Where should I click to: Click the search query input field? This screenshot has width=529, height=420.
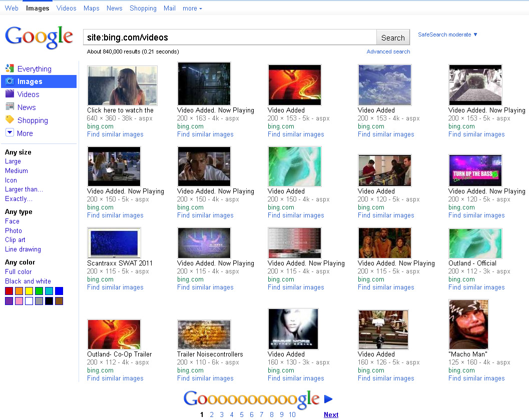[230, 37]
